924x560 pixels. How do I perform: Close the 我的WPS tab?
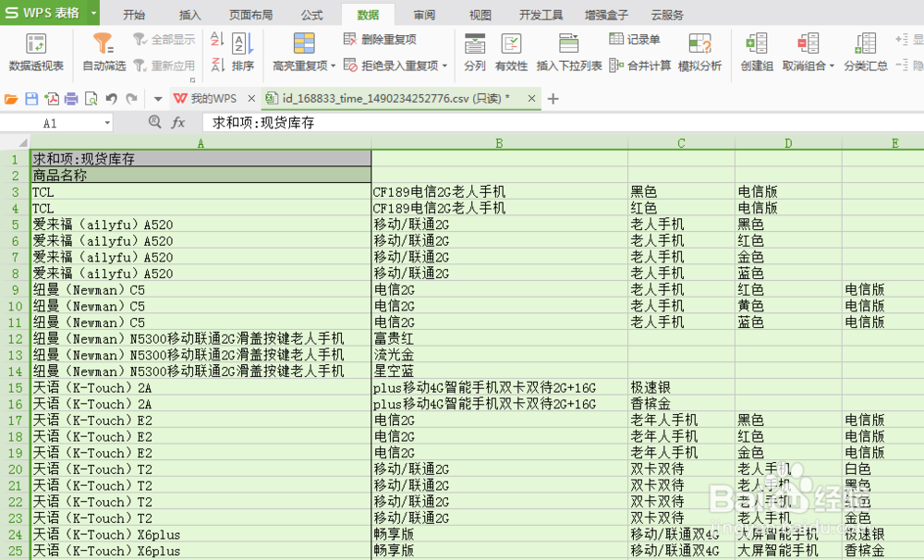(x=251, y=99)
